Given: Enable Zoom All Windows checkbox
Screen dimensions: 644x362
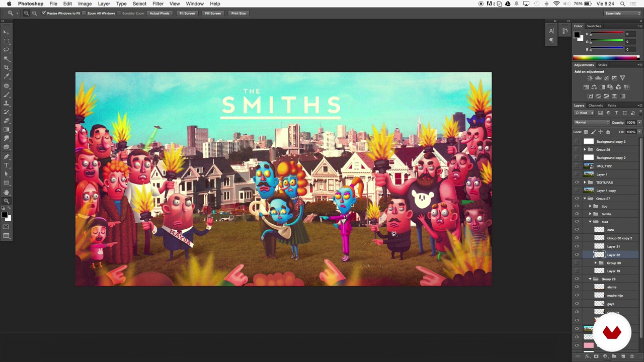Looking at the screenshot, I should click(84, 13).
